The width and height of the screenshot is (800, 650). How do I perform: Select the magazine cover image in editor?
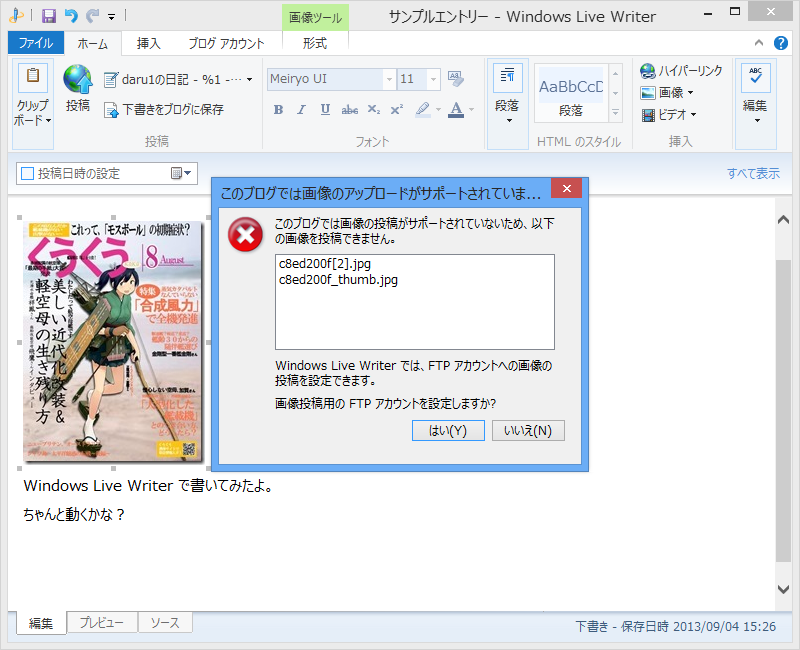coord(113,342)
